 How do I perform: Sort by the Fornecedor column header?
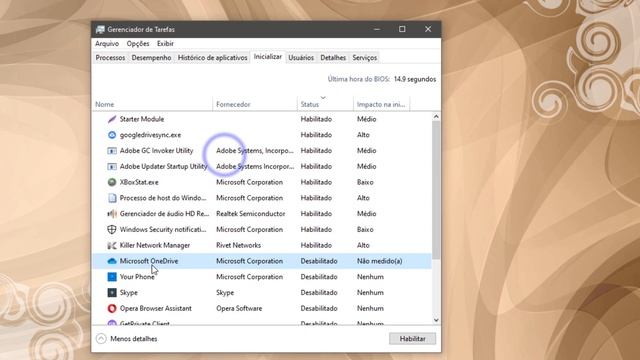click(x=255, y=104)
